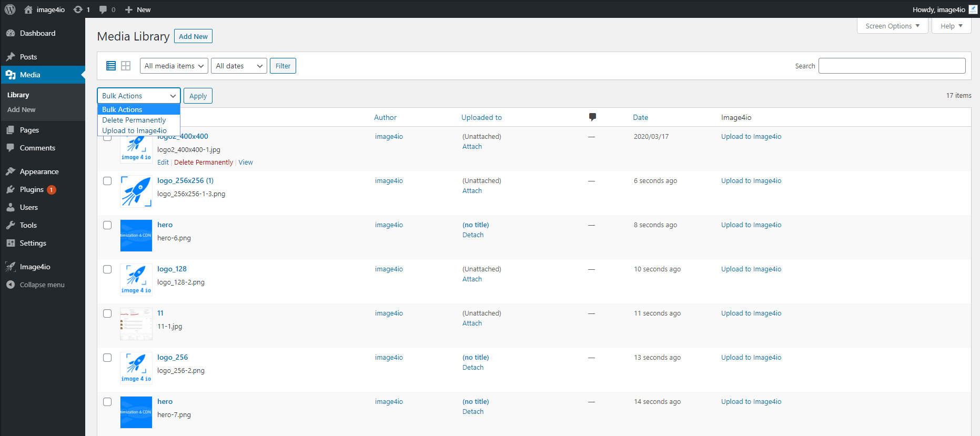The width and height of the screenshot is (980, 436).
Task: Select checkbox for 11-1.jpg row
Action: pos(107,313)
